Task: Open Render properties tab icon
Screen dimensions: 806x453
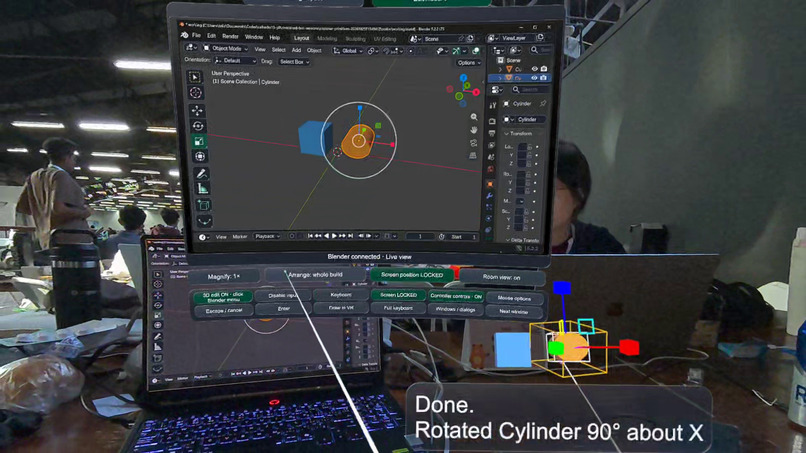Action: [x=492, y=121]
